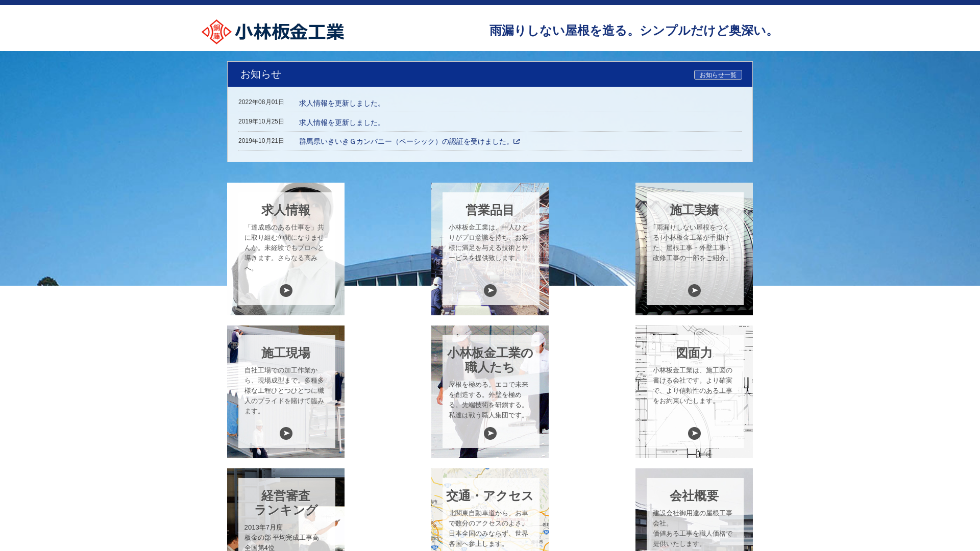
Task: Open 2019年10月25日 求人情報 update link
Action: click(340, 122)
